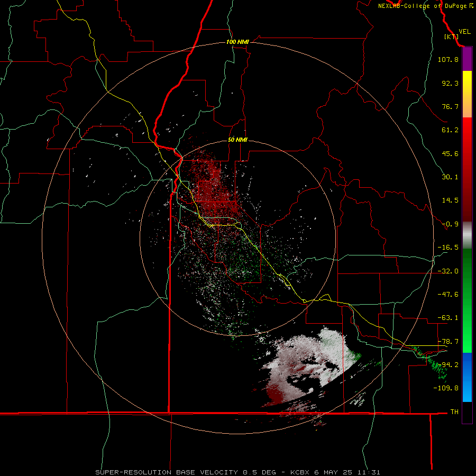476x476 pixels.
Task: Click the 30.1 legend value
Action: pos(450,177)
